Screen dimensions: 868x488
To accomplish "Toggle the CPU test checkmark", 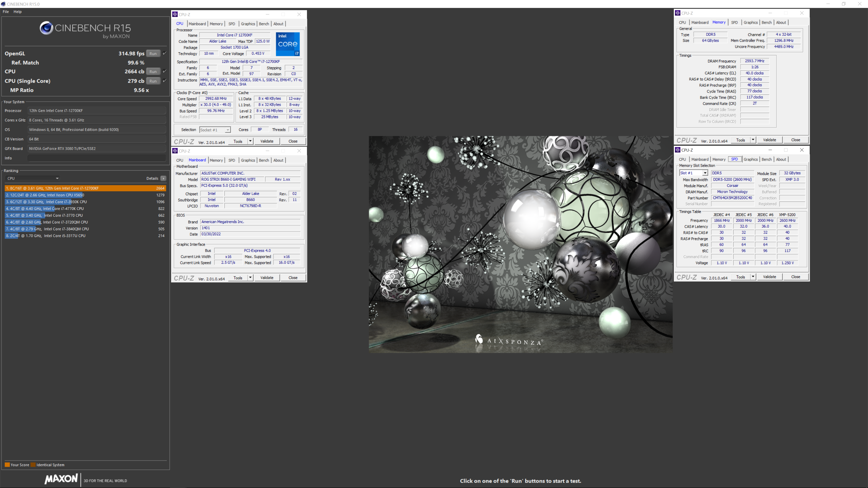I will click(x=165, y=71).
